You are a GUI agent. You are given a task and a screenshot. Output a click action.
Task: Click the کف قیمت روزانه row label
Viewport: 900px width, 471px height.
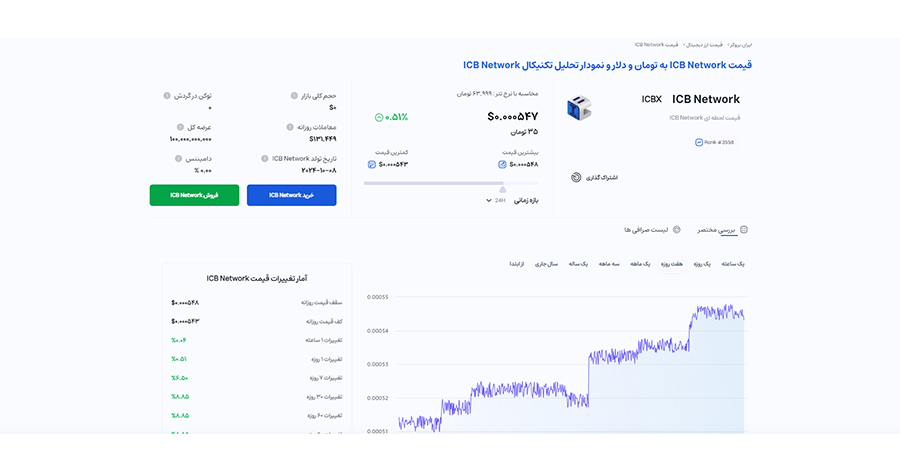[x=323, y=321]
